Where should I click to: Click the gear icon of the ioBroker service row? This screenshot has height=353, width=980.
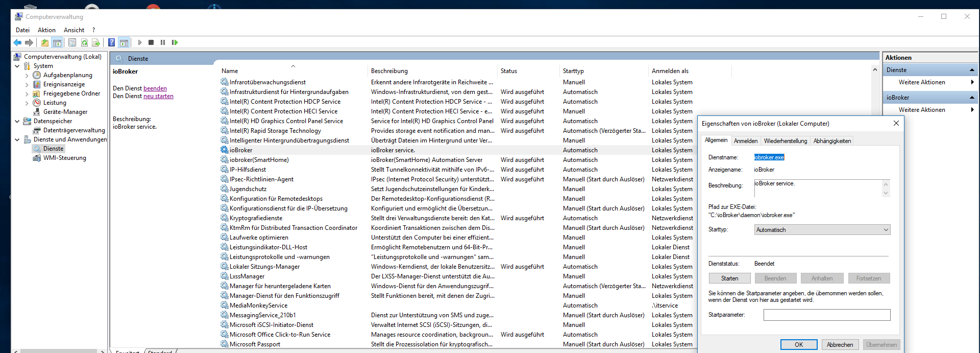[225, 150]
